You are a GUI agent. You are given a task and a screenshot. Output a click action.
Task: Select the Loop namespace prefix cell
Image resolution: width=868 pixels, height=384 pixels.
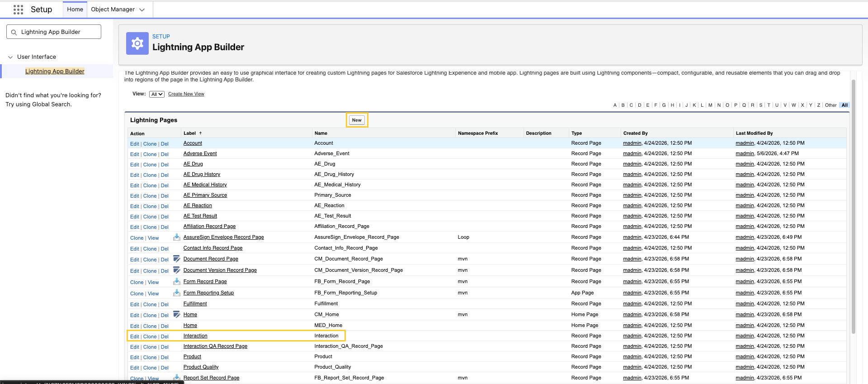click(x=463, y=237)
